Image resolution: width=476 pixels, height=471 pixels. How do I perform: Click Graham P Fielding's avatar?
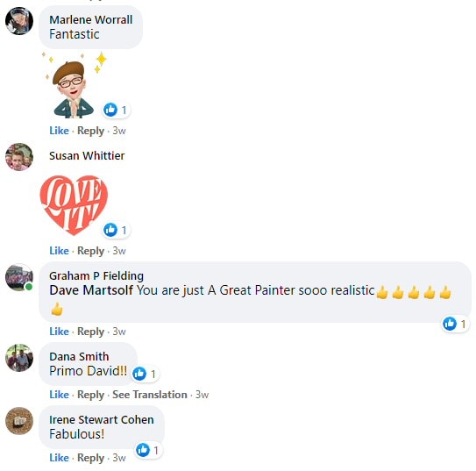[19, 277]
